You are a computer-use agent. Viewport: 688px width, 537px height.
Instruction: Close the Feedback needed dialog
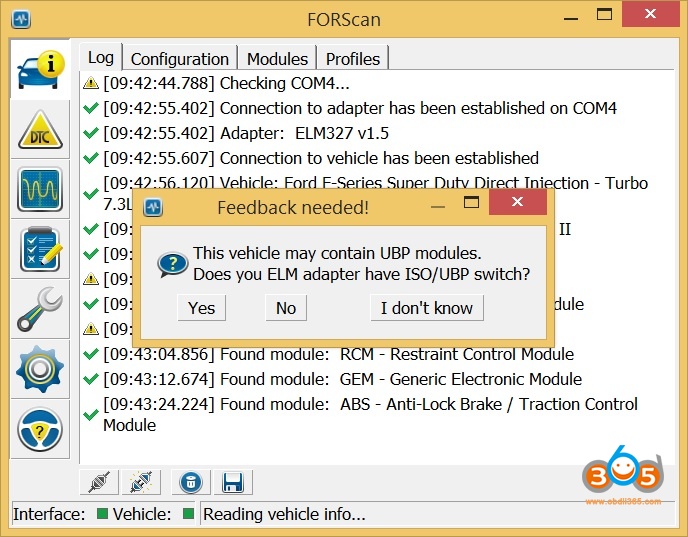tap(518, 202)
